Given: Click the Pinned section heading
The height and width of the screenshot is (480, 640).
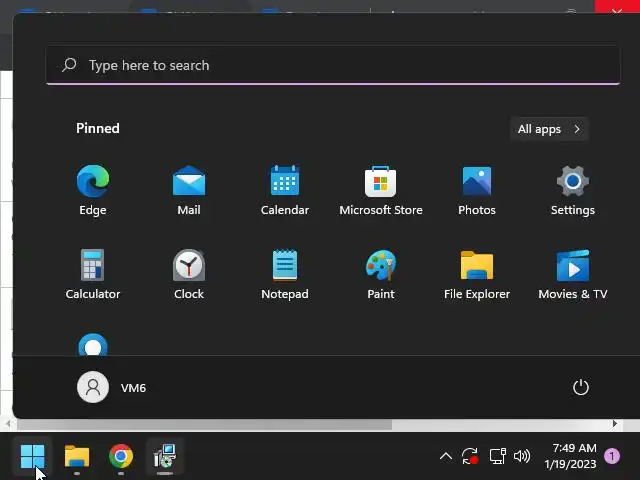Looking at the screenshot, I should (x=98, y=128).
